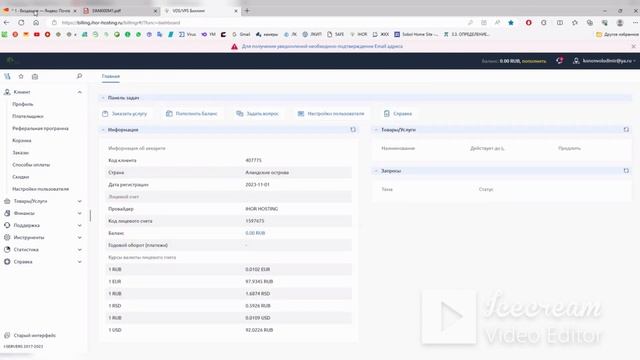Open the browser three-dots menu

pyautogui.click(x=635, y=23)
